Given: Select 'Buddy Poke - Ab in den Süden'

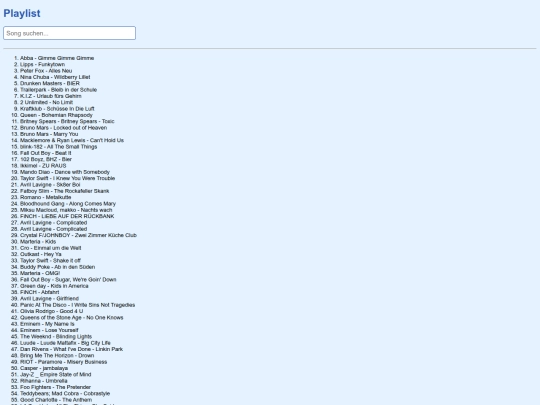Looking at the screenshot, I should tap(58, 267).
